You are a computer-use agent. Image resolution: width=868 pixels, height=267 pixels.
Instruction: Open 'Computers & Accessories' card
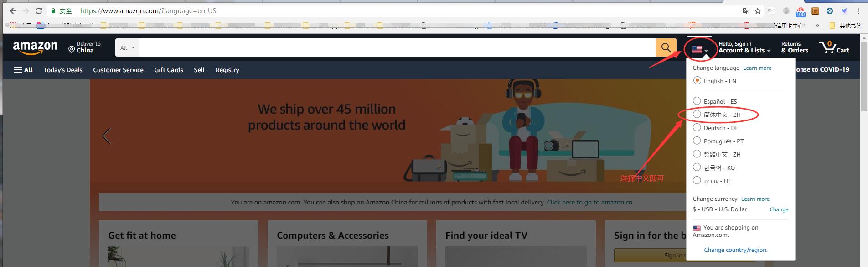coord(347,244)
